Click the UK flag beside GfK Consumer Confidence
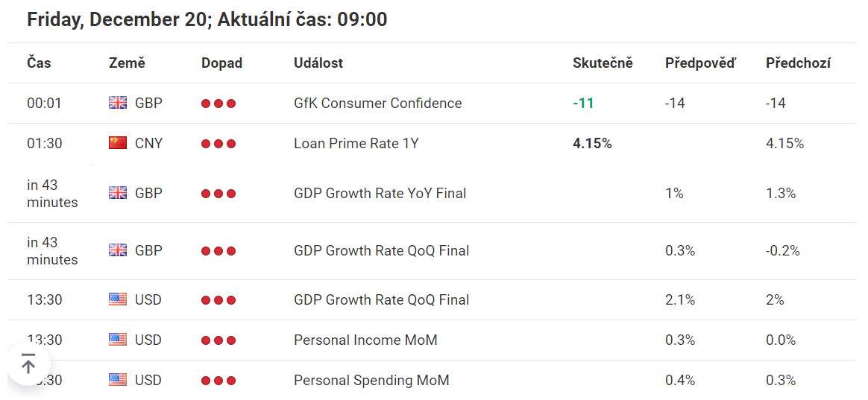 coord(118,103)
